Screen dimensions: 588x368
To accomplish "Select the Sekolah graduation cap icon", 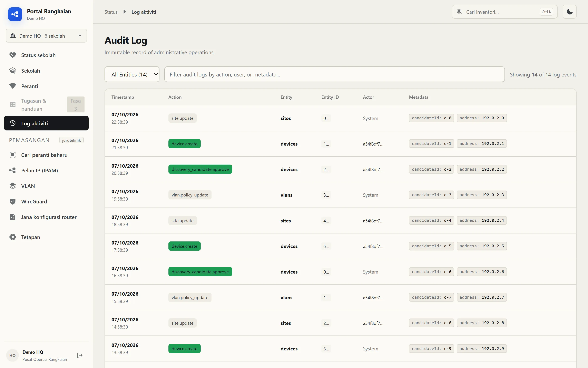I will tap(13, 71).
